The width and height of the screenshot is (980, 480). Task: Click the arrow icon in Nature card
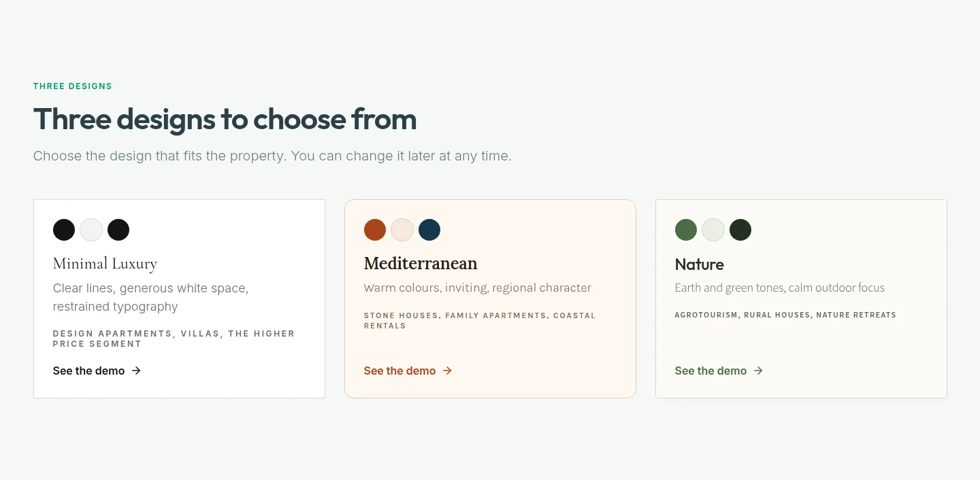point(758,371)
